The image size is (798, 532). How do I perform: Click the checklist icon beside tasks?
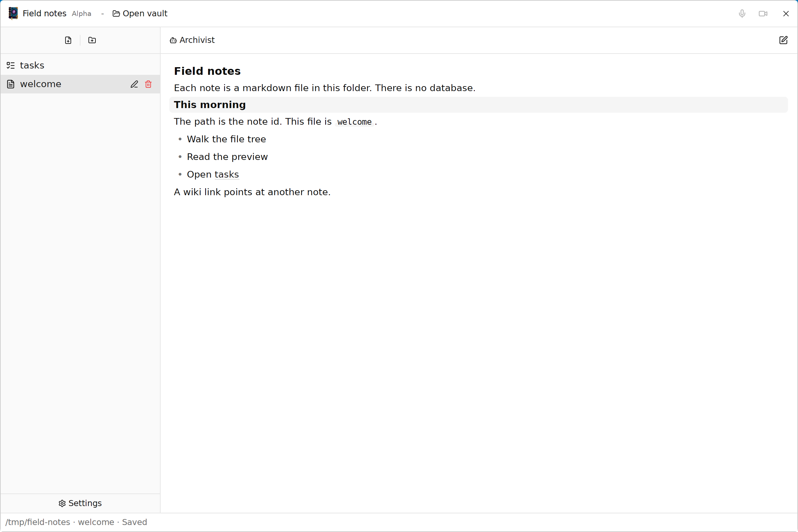(11, 65)
